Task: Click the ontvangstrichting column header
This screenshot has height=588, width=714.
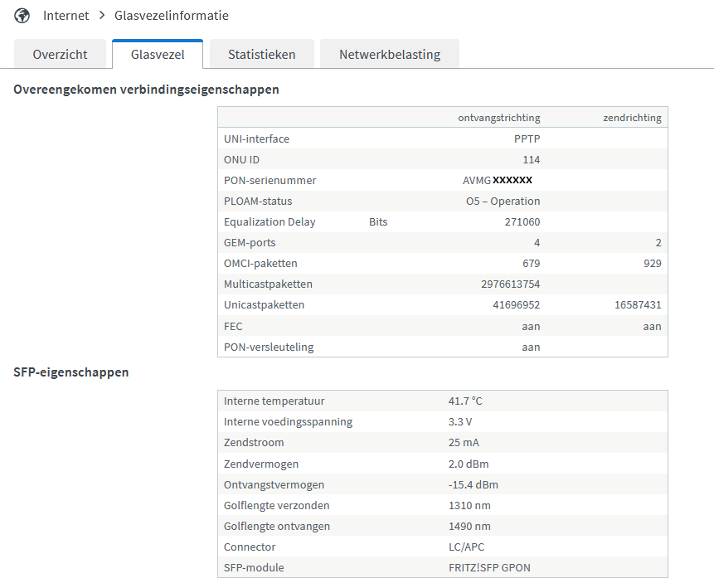Action: pos(499,118)
